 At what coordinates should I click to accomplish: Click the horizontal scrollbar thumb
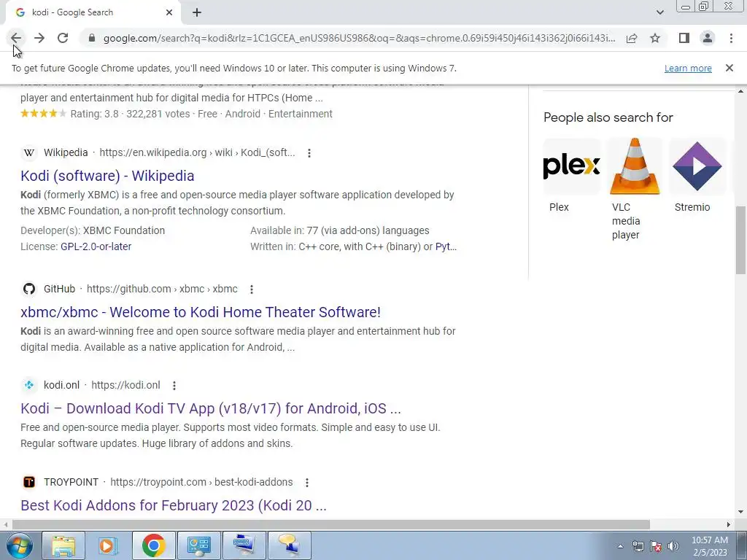tap(330, 524)
